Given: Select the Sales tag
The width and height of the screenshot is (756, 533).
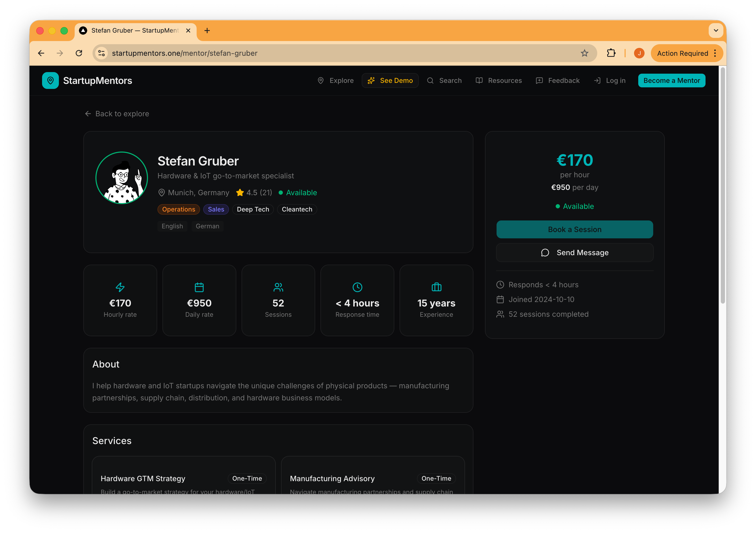Looking at the screenshot, I should (216, 209).
